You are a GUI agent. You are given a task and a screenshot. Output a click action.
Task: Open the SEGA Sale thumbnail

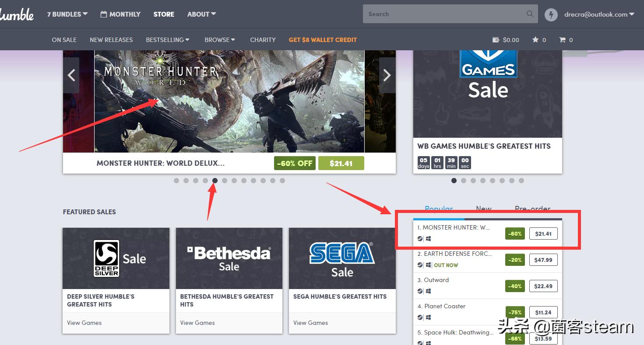point(342,258)
